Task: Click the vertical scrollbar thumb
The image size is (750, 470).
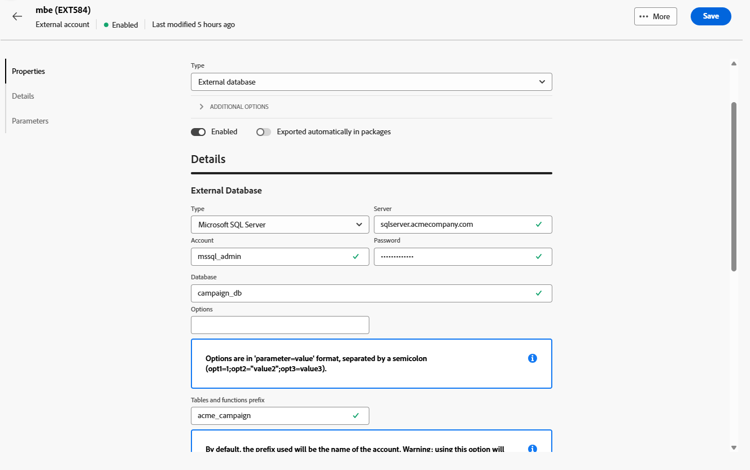Action: coord(734,186)
